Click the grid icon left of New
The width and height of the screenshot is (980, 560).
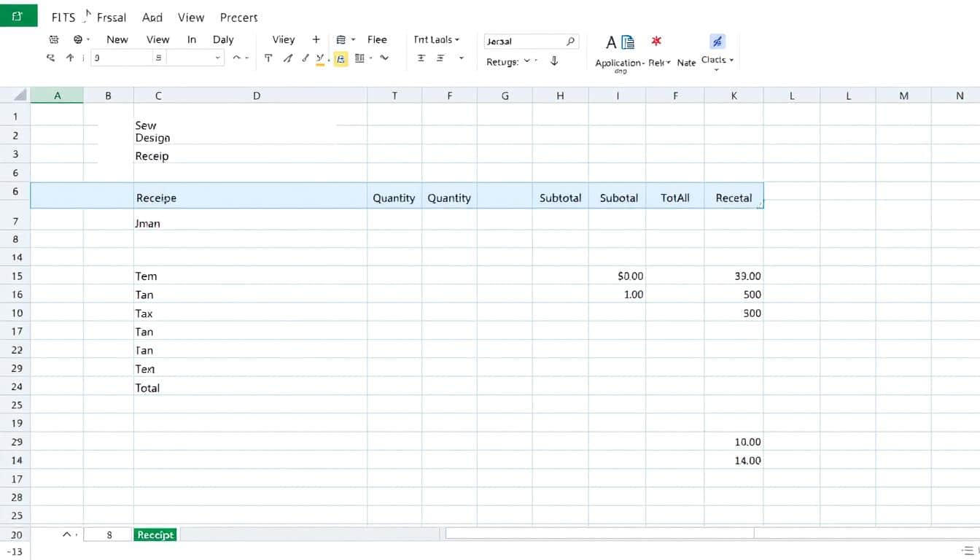tap(54, 39)
